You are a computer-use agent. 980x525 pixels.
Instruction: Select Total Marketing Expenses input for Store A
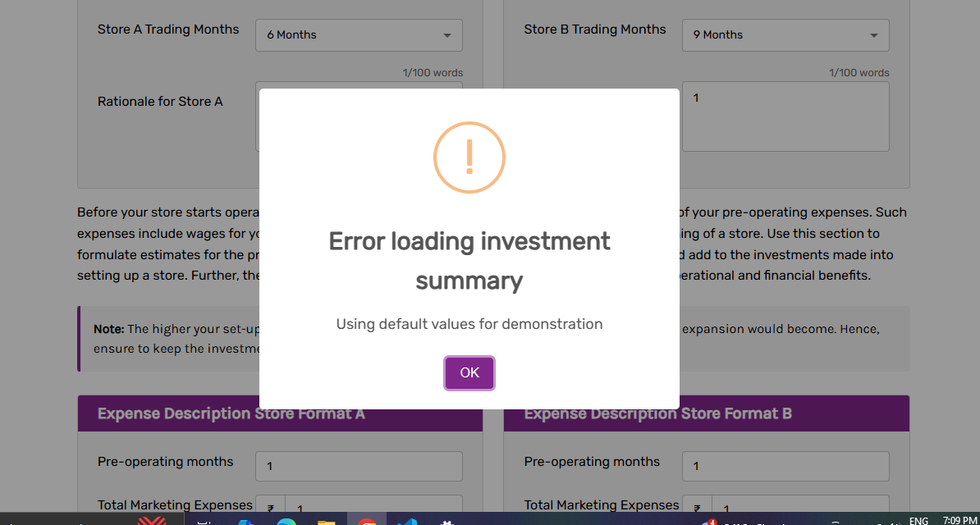(373, 508)
